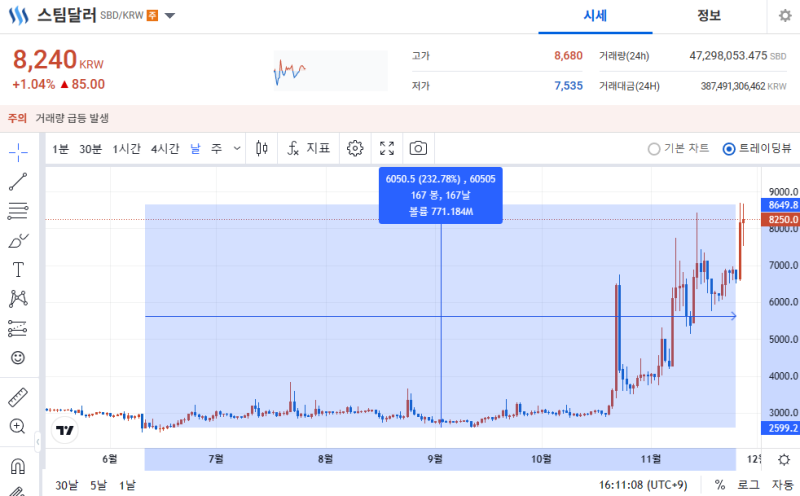800x496 pixels.
Task: Select the brush drawing tool
Action: pos(18,240)
